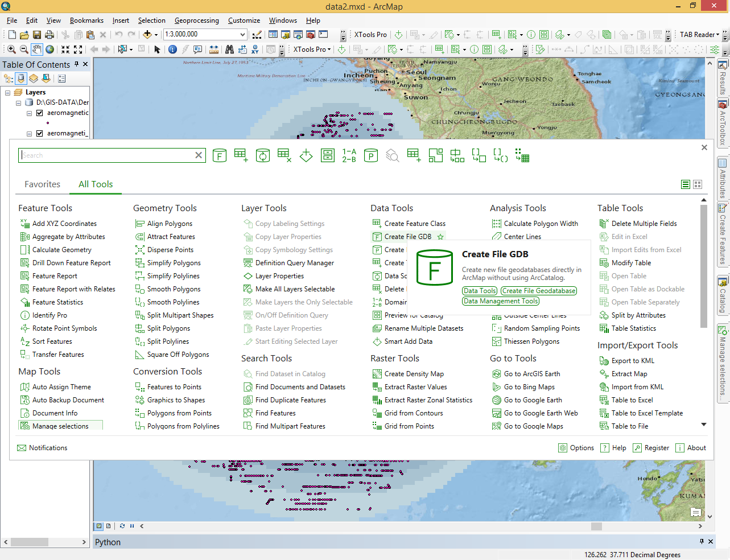The width and height of the screenshot is (730, 560).
Task: Click the Create File GDB icon in quick toolbar
Action: tap(219, 155)
